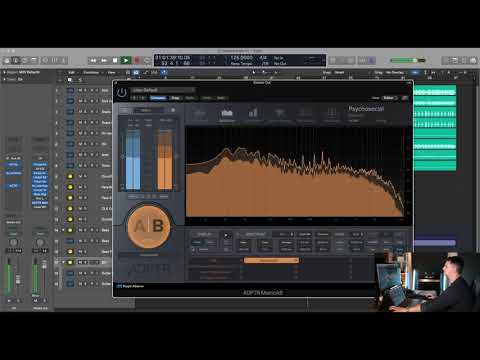Screen dimensions: 480x360
Task: Open the List Editors button
Action: [446, 60]
